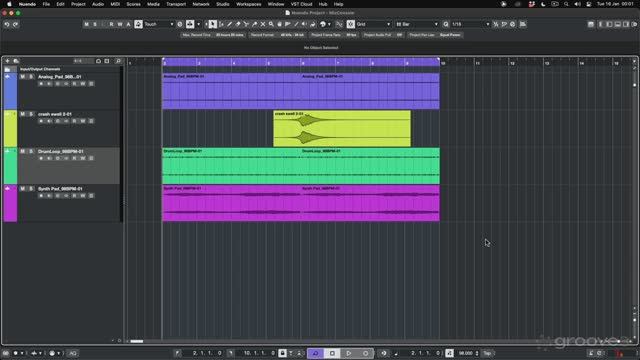Select the Erase tool

pos(238,24)
